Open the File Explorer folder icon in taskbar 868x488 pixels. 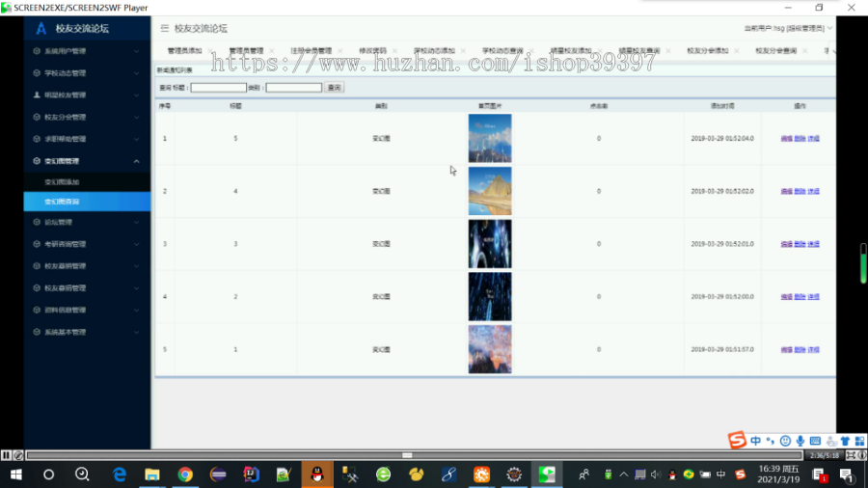[x=152, y=474]
